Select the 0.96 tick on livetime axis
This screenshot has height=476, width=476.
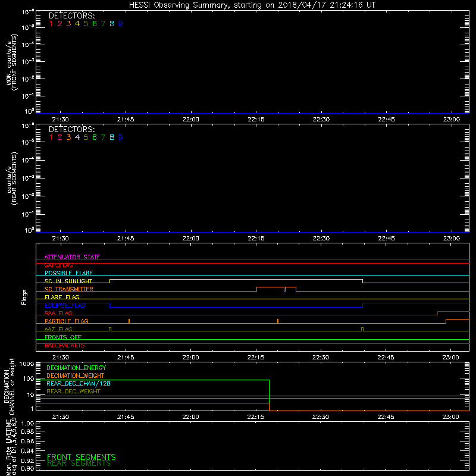[27, 441]
